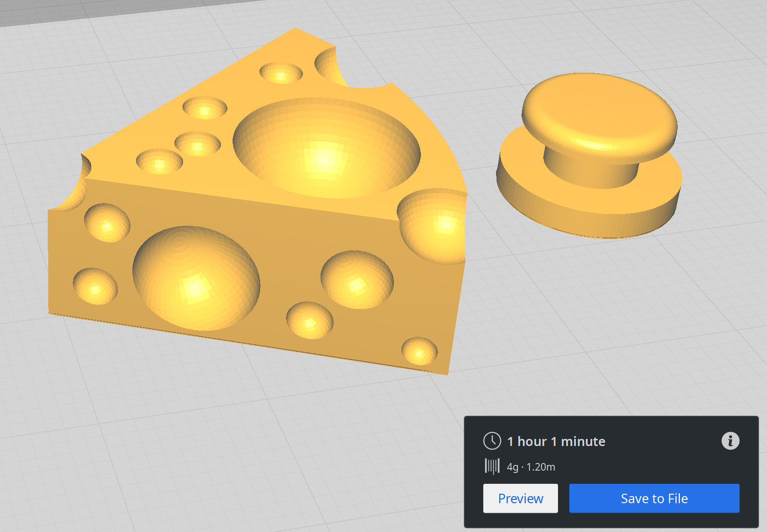This screenshot has height=532, width=767.
Task: Click the '1 hour 1 minute' time estimate
Action: coord(556,441)
